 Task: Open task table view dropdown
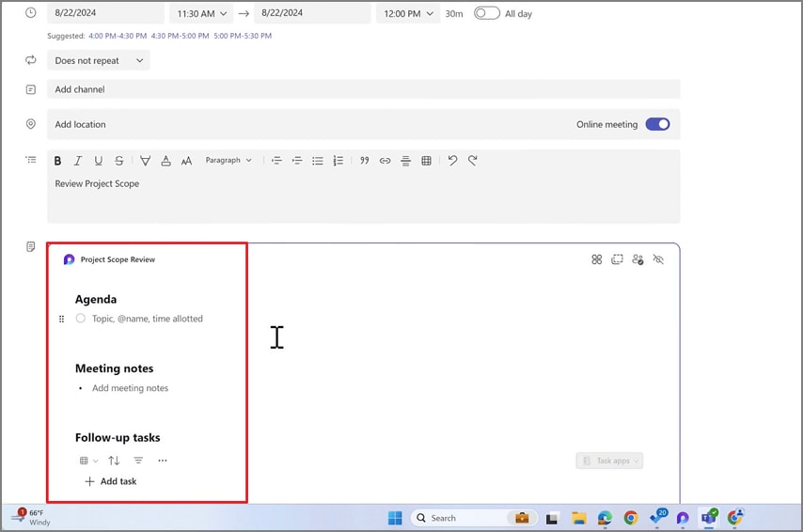[89, 461]
